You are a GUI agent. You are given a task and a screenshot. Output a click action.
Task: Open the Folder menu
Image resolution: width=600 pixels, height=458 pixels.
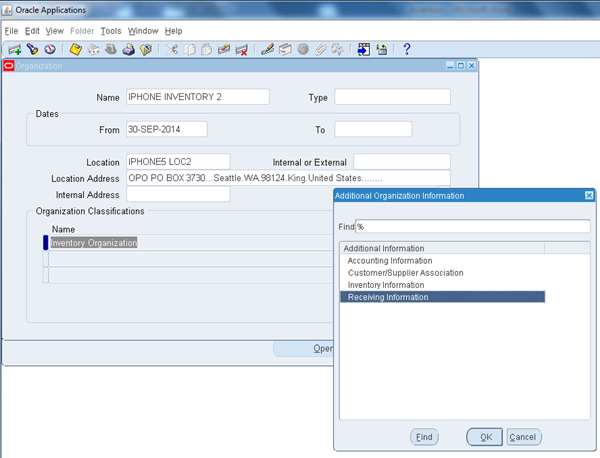pos(82,31)
